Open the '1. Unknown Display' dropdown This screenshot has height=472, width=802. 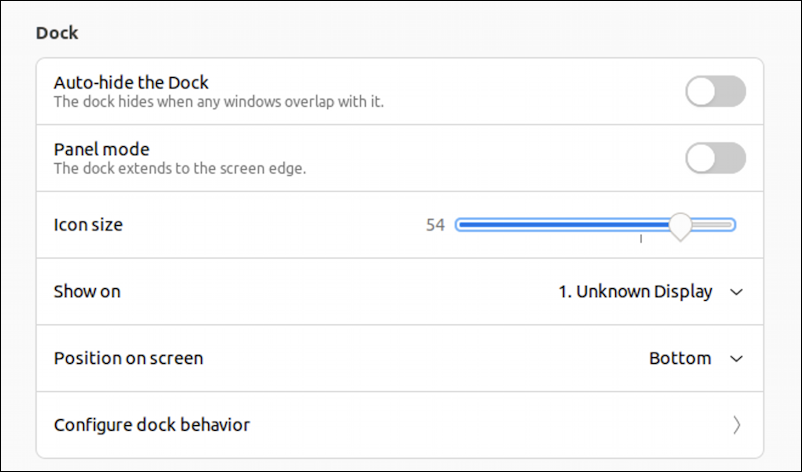650,291
